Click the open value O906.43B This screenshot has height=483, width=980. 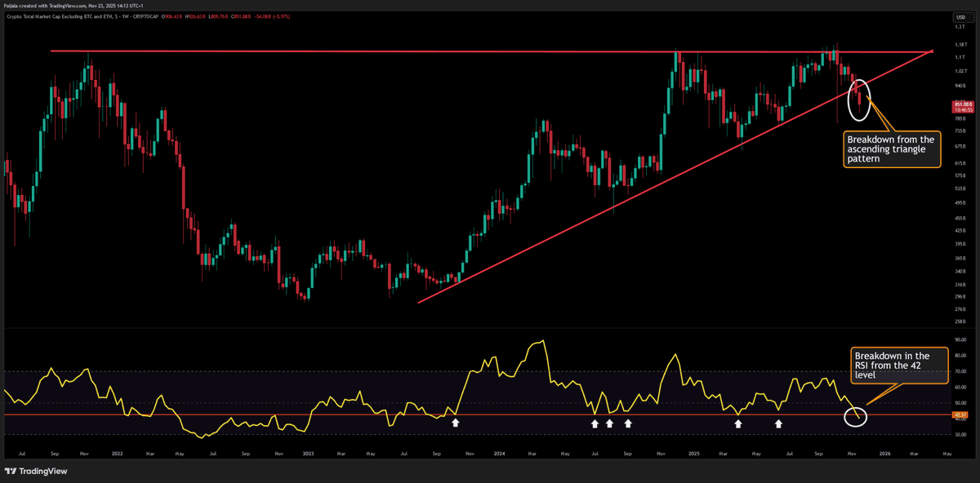[x=171, y=16]
